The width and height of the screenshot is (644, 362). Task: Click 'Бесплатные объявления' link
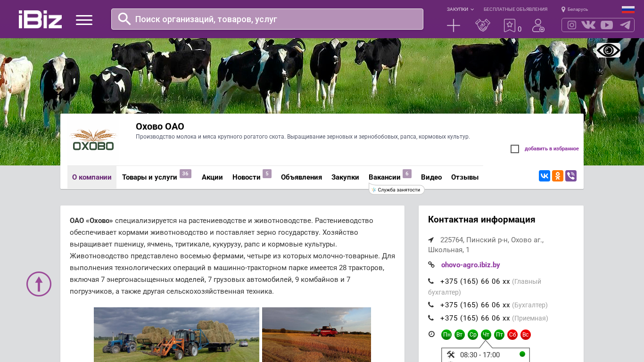[515, 9]
